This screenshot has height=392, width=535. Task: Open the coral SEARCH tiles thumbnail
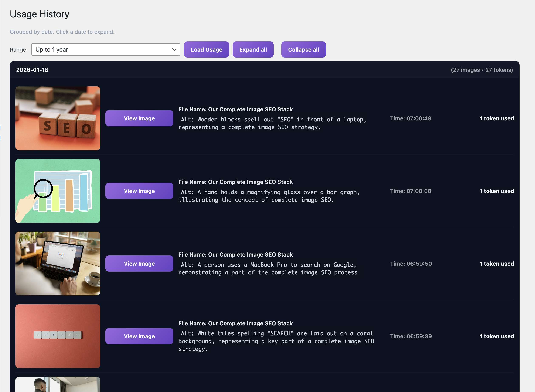click(58, 336)
